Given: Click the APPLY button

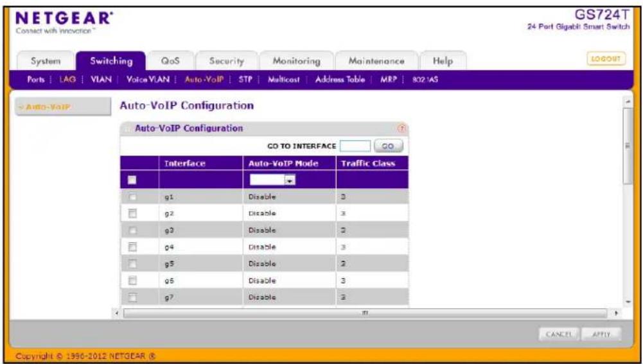Looking at the screenshot, I should point(601,334).
